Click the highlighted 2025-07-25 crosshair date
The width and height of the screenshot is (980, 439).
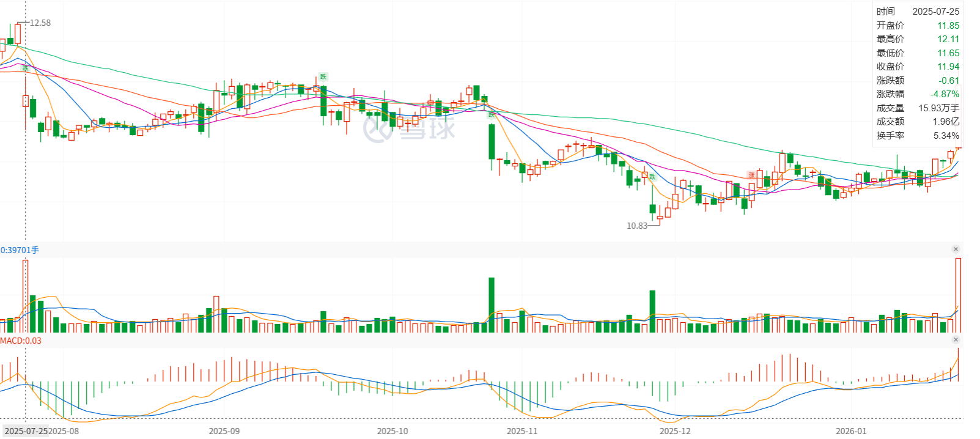tap(25, 431)
